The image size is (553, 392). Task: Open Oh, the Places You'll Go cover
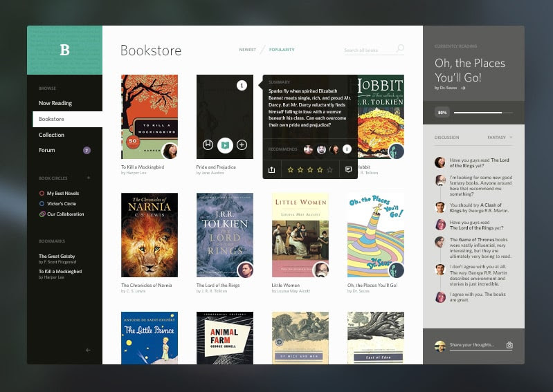(x=376, y=235)
